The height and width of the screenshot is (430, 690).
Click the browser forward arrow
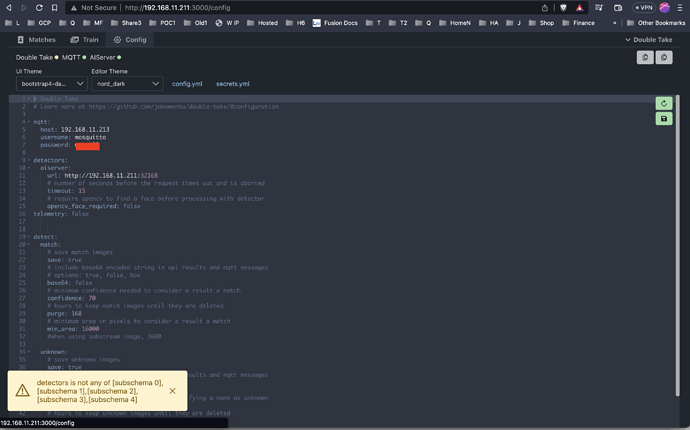point(24,7)
